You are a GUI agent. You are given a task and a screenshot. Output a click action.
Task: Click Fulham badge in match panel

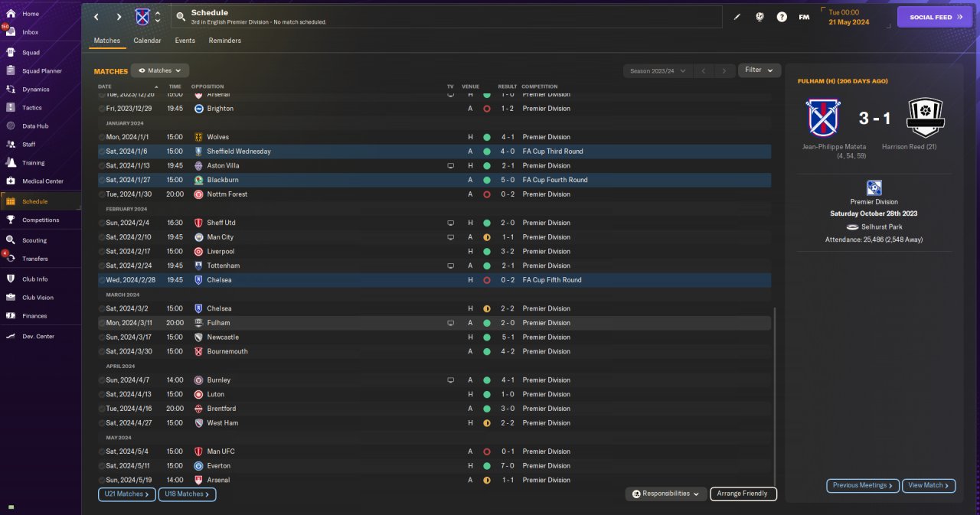pyautogui.click(x=925, y=118)
